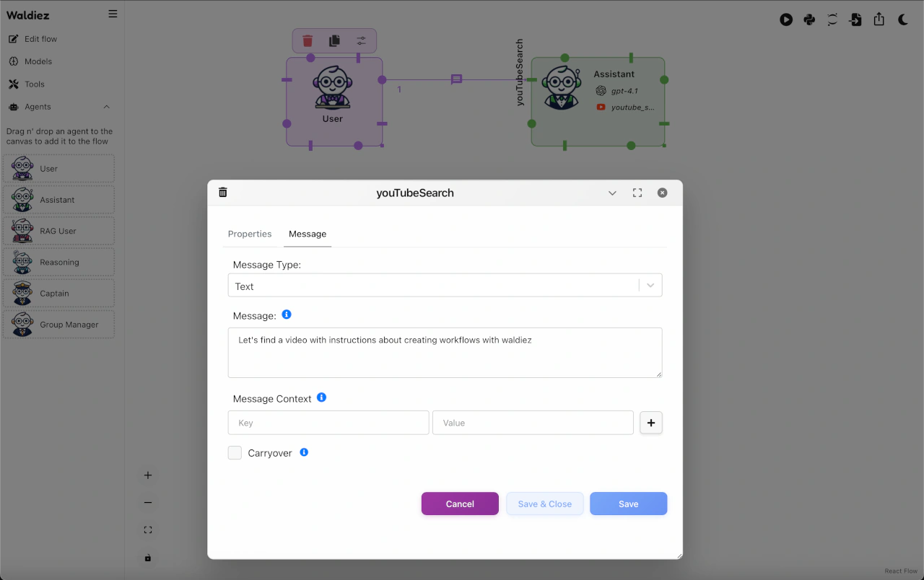Delete the youTubeSearch edge via modal trash icon

[223, 193]
